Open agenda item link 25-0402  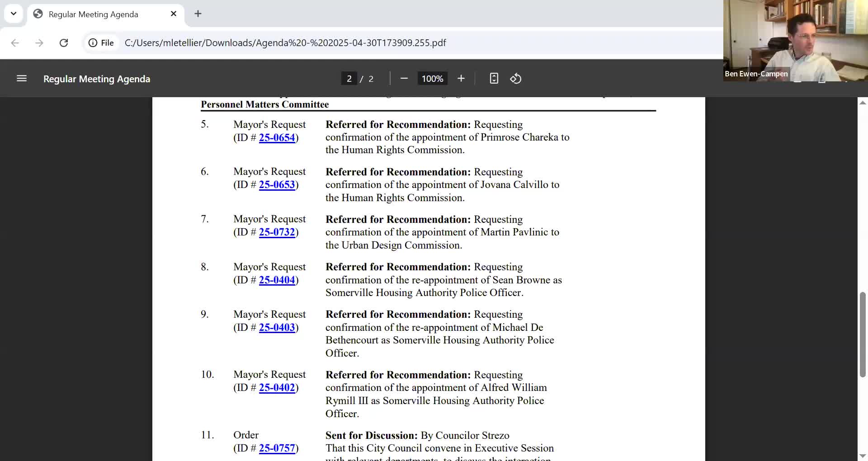click(277, 387)
